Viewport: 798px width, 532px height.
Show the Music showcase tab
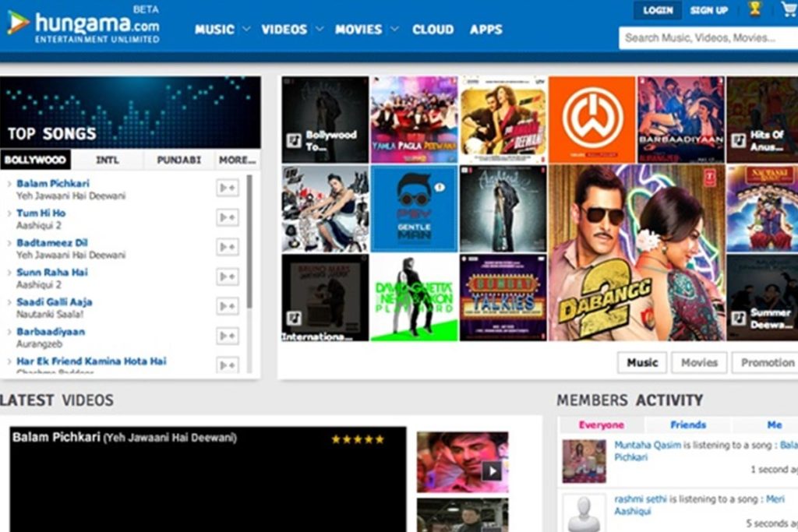pyautogui.click(x=642, y=363)
